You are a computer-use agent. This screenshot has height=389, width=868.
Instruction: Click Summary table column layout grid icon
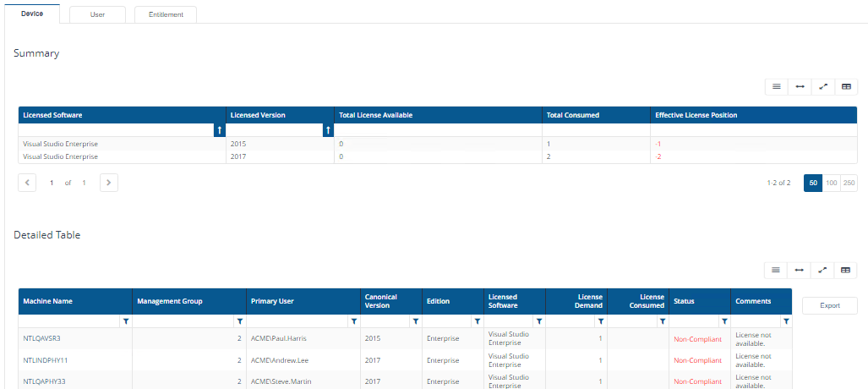(x=846, y=86)
